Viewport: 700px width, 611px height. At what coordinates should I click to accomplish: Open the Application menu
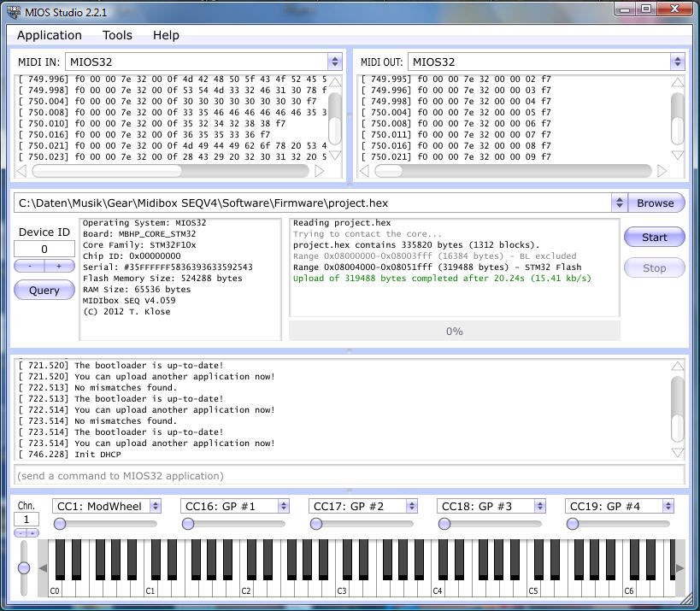coord(49,35)
